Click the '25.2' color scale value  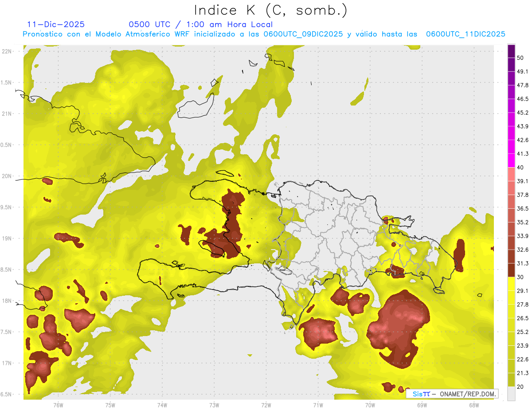[x=523, y=332]
